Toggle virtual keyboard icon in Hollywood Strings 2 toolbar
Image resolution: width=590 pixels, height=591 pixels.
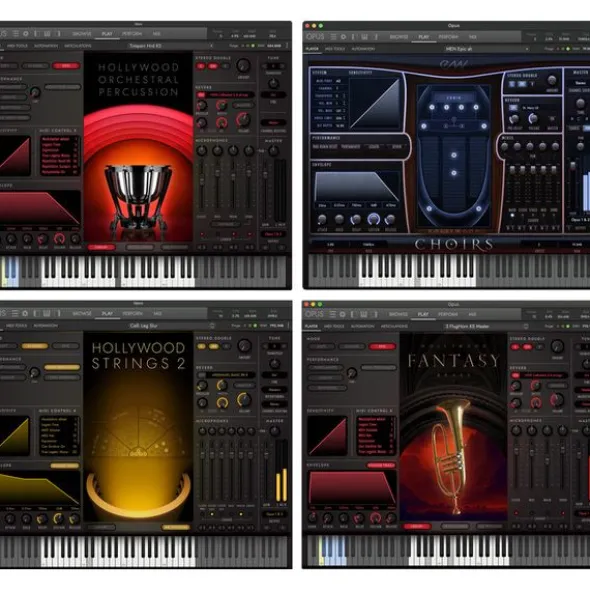tap(47, 314)
